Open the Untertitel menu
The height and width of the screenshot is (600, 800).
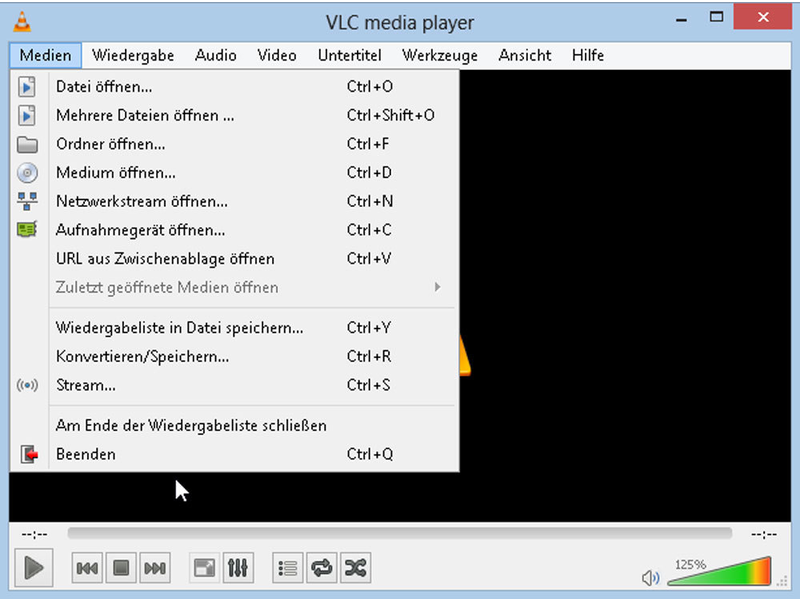point(349,55)
